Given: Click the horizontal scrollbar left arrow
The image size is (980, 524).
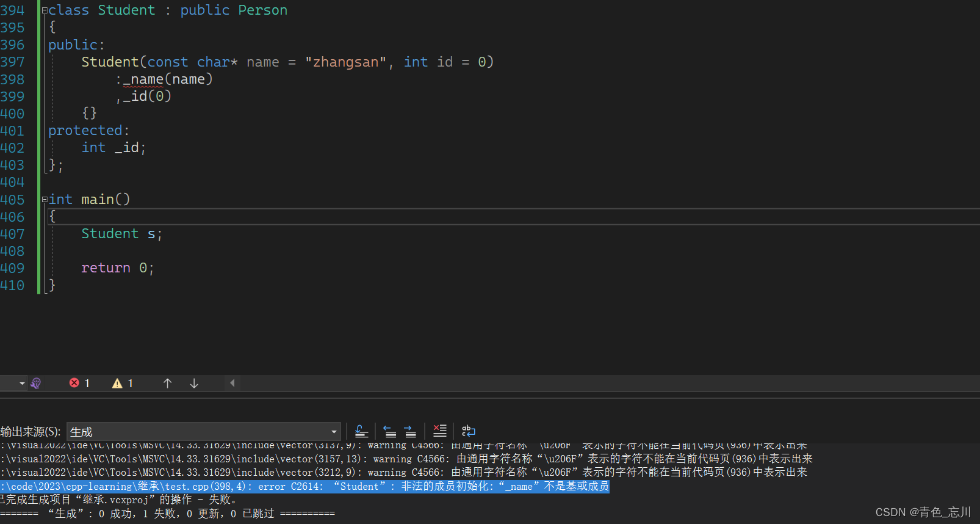Looking at the screenshot, I should [232, 383].
